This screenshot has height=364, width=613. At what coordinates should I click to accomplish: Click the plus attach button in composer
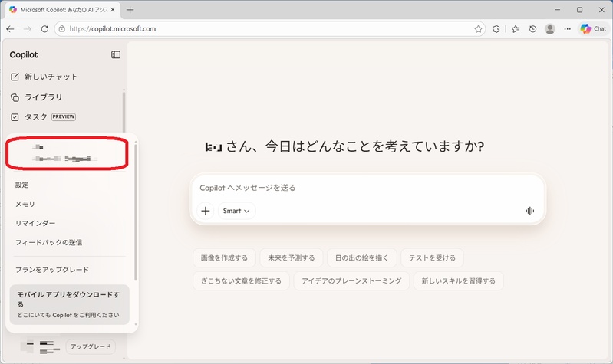click(206, 211)
